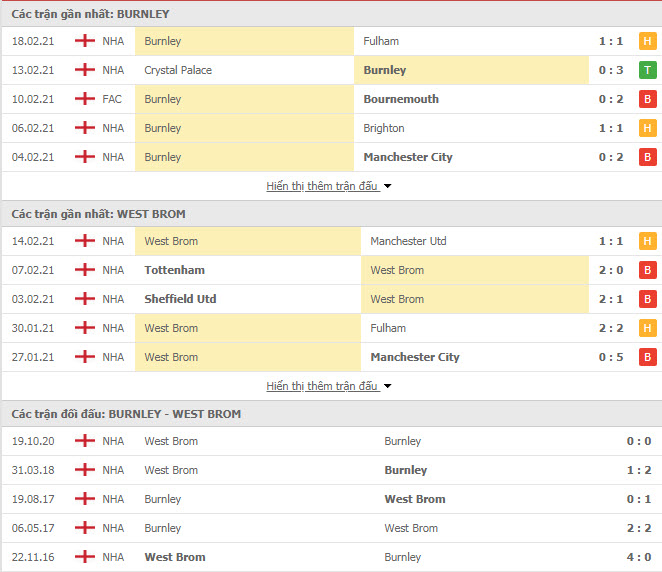
Task: Select 'Các trận gần nhất: BURNLEY' header
Action: (x=90, y=14)
